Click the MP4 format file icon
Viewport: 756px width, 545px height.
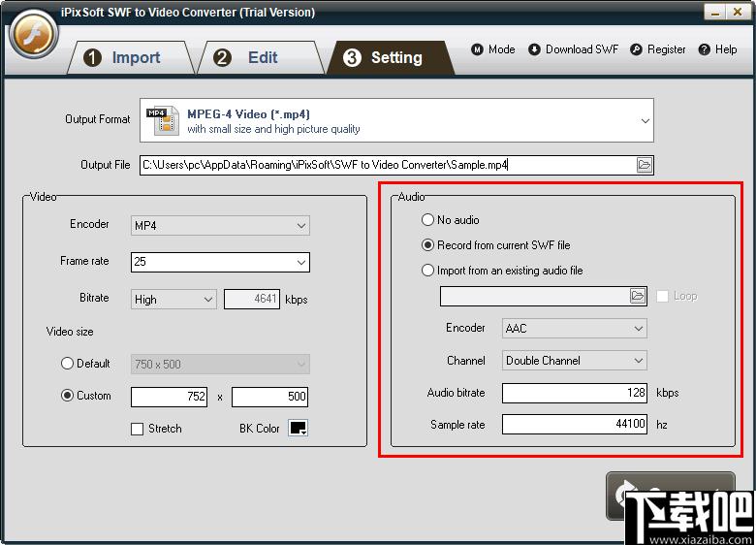(x=163, y=120)
